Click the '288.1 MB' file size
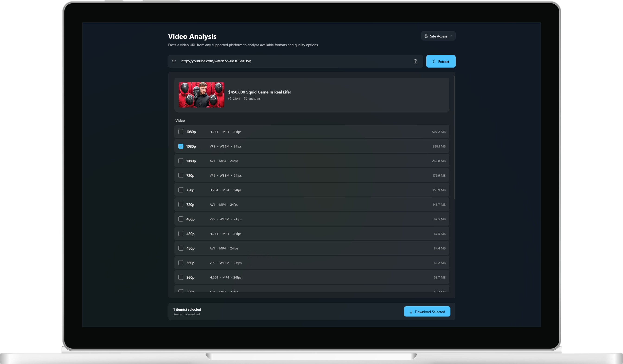This screenshot has height=364, width=623. pyautogui.click(x=439, y=146)
